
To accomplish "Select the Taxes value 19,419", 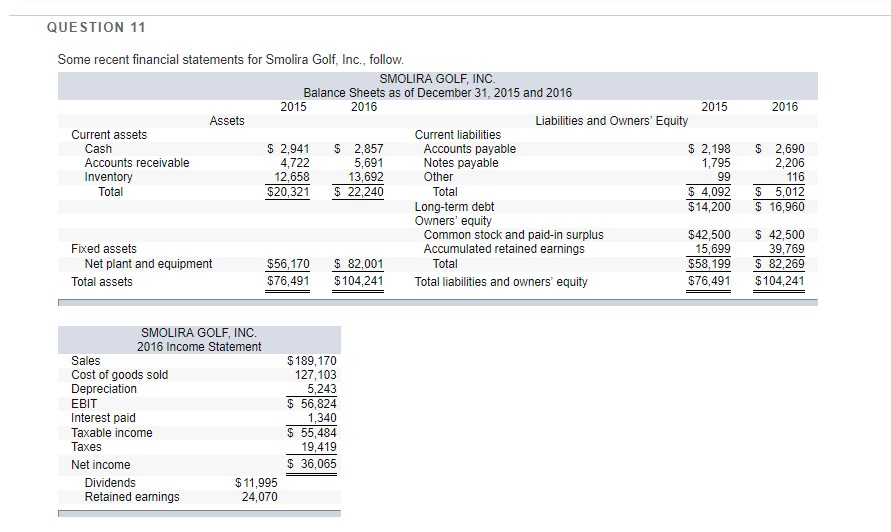I will [x=319, y=447].
